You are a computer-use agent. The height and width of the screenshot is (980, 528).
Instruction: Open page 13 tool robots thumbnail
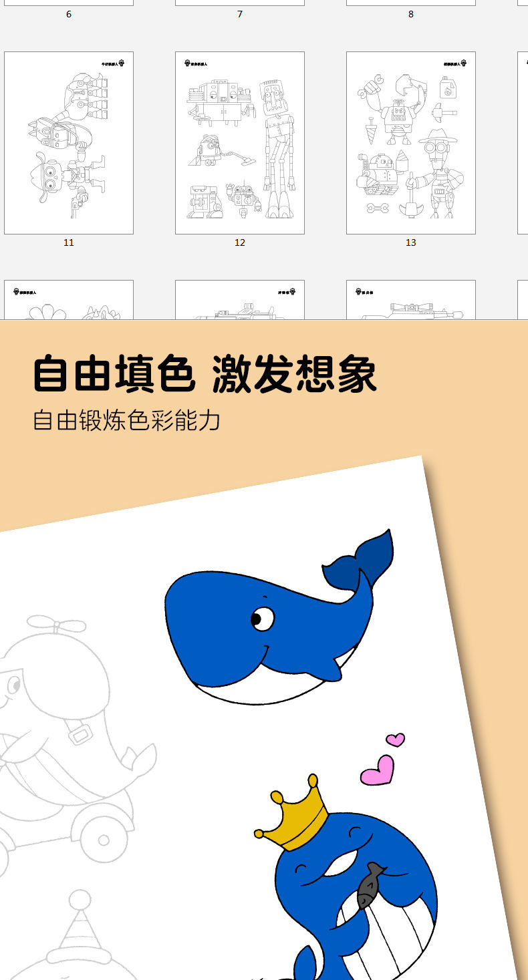click(411, 143)
